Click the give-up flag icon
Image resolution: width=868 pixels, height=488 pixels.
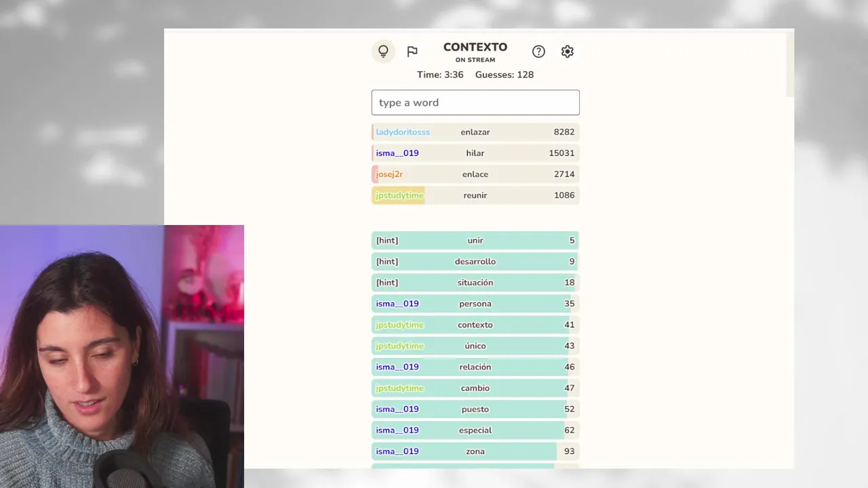pyautogui.click(x=412, y=52)
